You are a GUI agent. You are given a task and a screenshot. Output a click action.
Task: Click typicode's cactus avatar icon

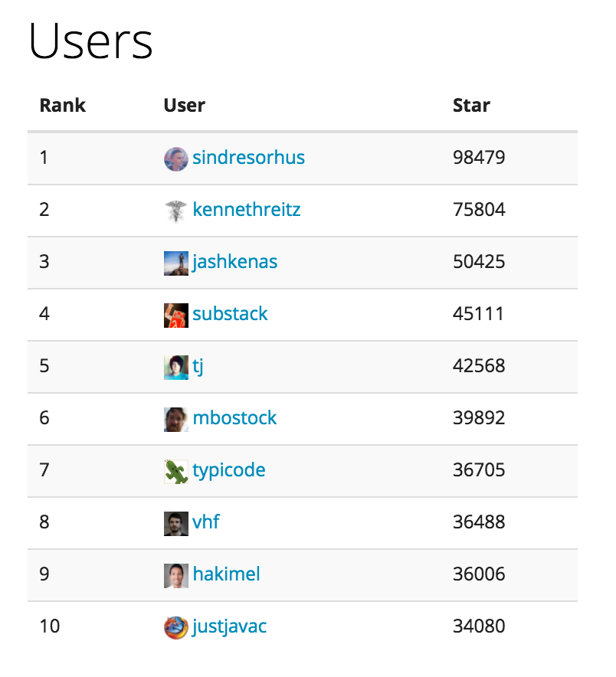click(175, 471)
